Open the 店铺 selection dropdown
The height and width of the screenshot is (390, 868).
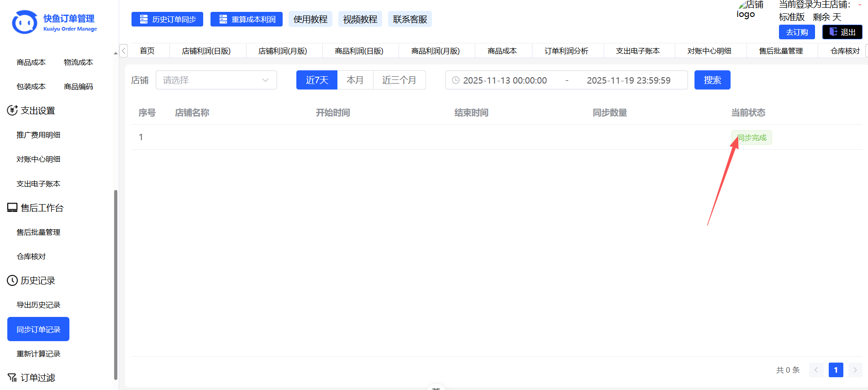[216, 80]
